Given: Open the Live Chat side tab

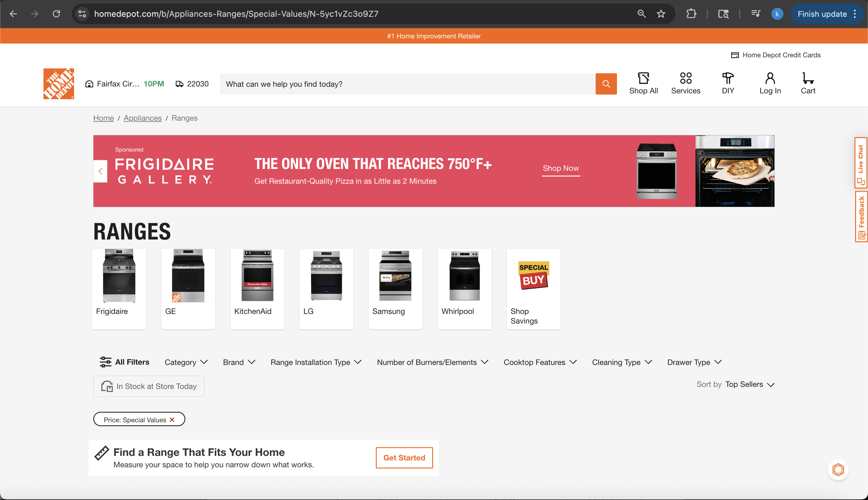Looking at the screenshot, I should pos(861,163).
